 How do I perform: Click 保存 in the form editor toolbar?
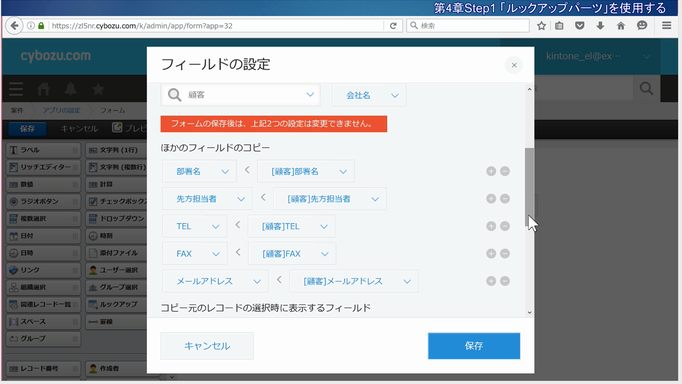click(x=27, y=128)
